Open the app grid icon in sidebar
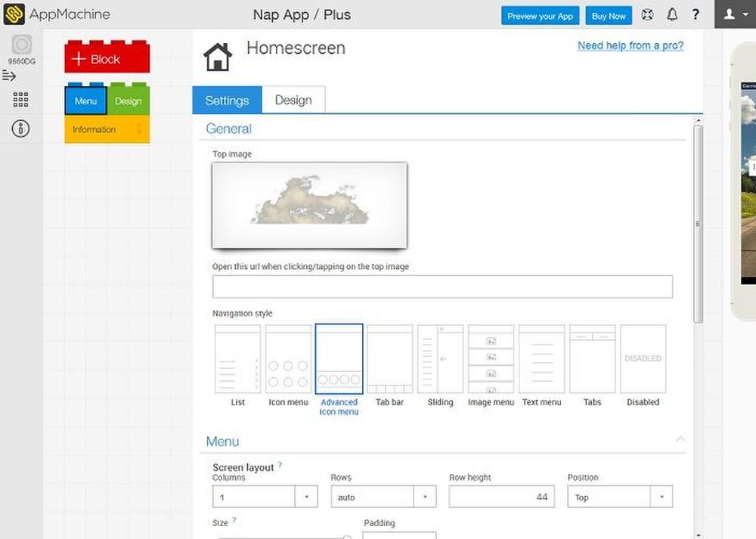Image resolution: width=756 pixels, height=539 pixels. click(x=21, y=100)
